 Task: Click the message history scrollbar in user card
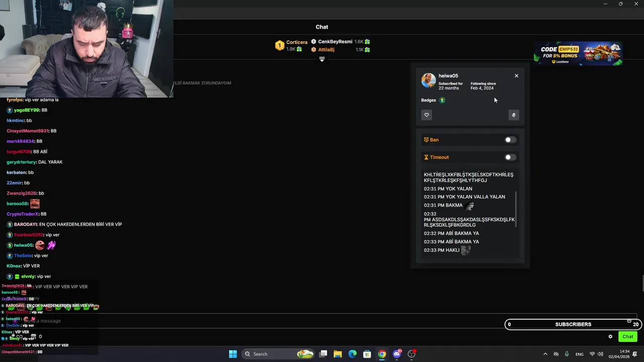517,210
